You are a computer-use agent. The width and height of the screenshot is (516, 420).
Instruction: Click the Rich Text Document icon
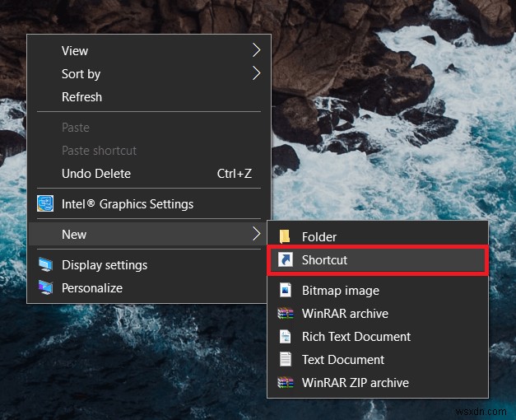pyautogui.click(x=285, y=337)
